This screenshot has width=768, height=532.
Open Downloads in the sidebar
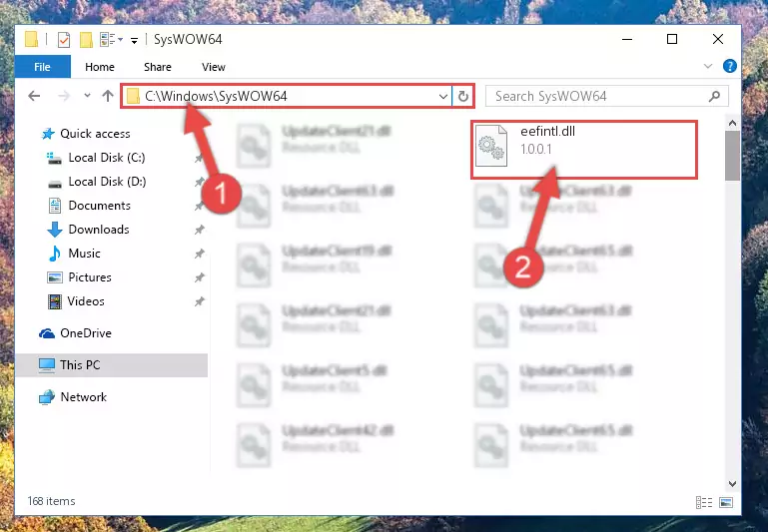(x=99, y=230)
